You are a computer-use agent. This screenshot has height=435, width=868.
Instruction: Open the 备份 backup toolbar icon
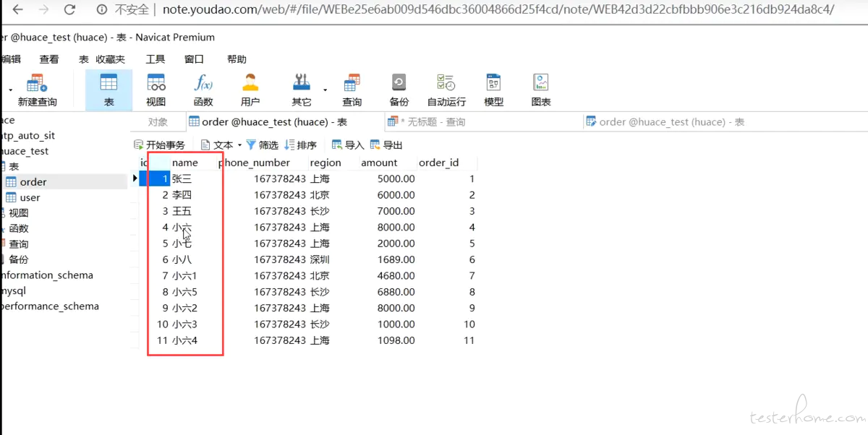(399, 90)
